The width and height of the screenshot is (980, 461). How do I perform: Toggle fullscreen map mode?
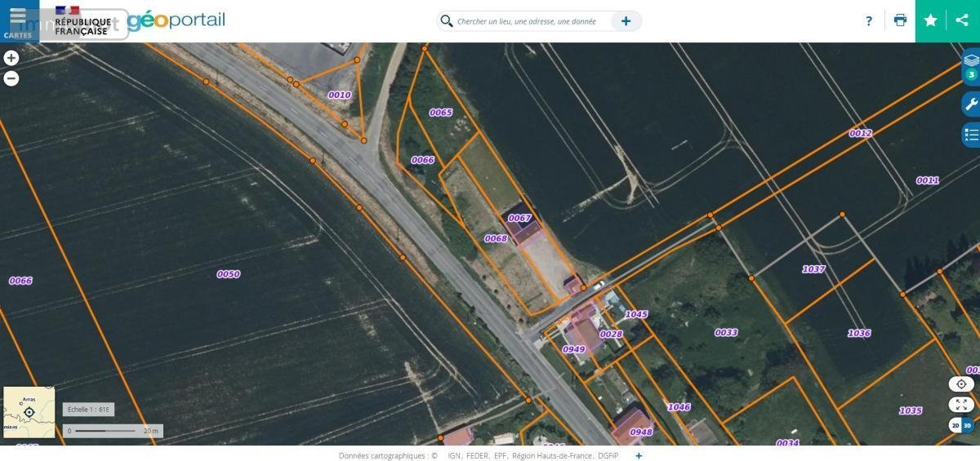(x=961, y=405)
